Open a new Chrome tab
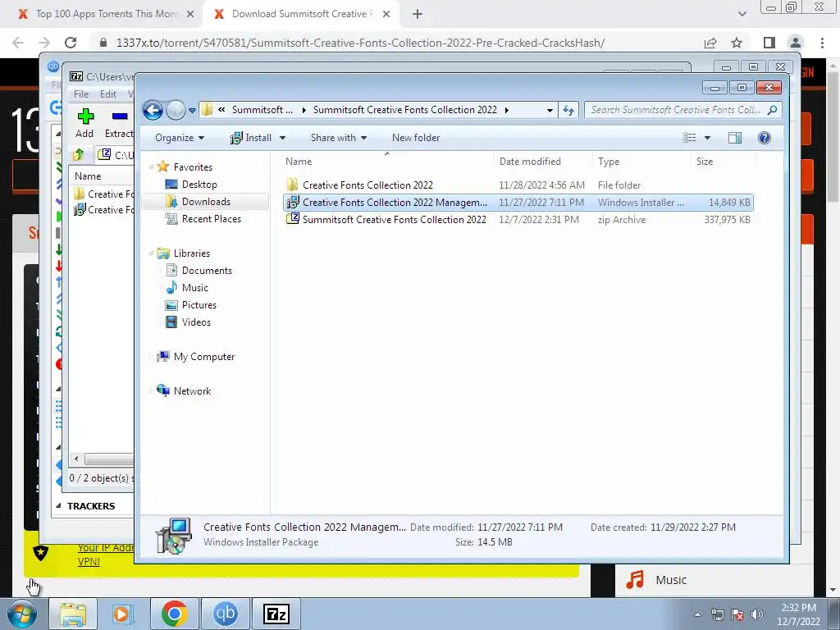 pyautogui.click(x=418, y=15)
